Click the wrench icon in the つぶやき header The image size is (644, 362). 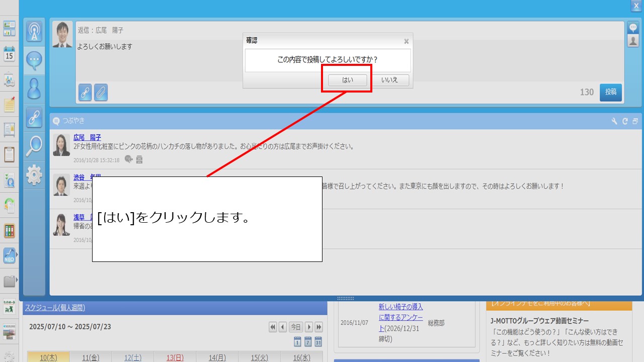point(614,121)
